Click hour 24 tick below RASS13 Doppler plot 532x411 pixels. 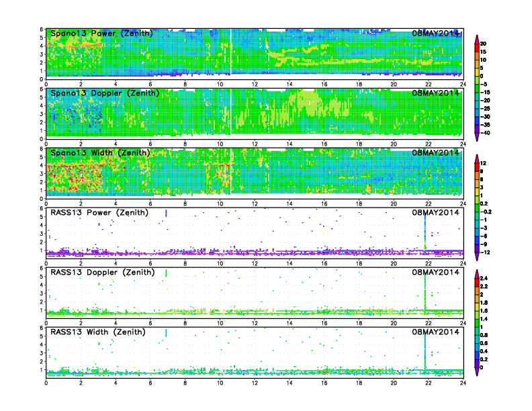coord(463,323)
